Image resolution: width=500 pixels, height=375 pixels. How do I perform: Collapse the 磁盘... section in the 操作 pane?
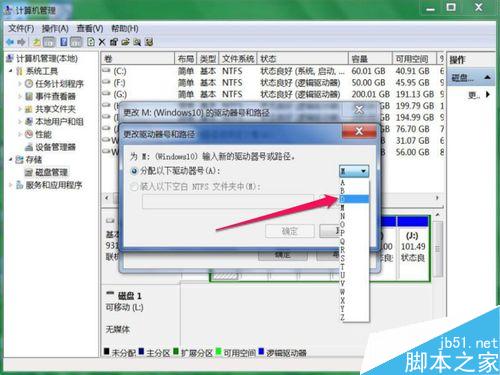pyautogui.click(x=487, y=77)
